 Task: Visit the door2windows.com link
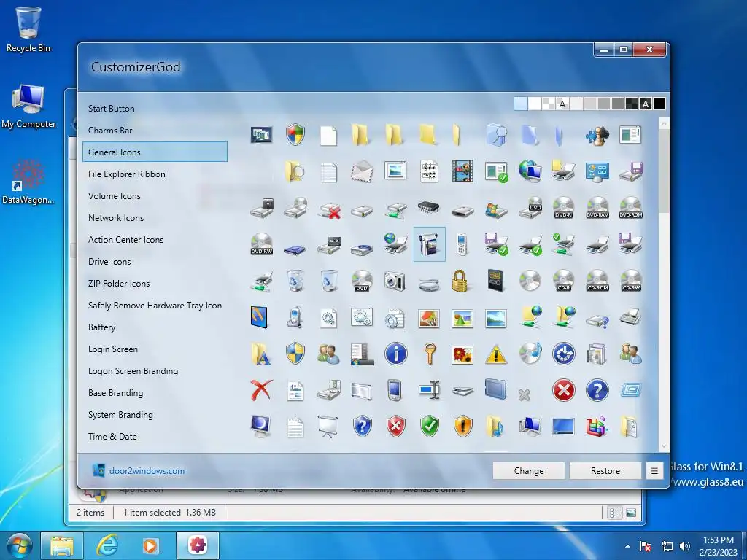(147, 471)
